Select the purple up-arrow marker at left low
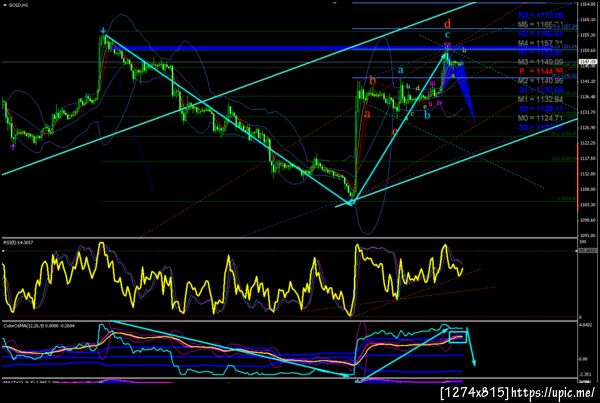600x403 pixels. (14, 146)
